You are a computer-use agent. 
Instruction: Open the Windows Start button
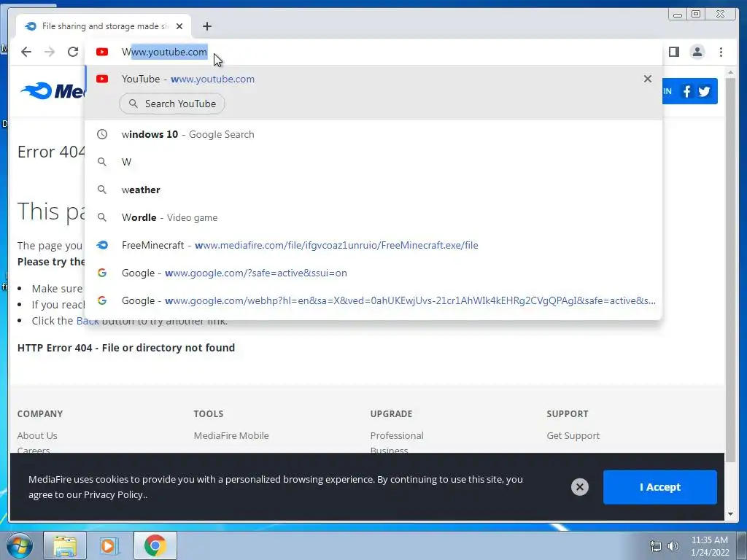(x=20, y=545)
